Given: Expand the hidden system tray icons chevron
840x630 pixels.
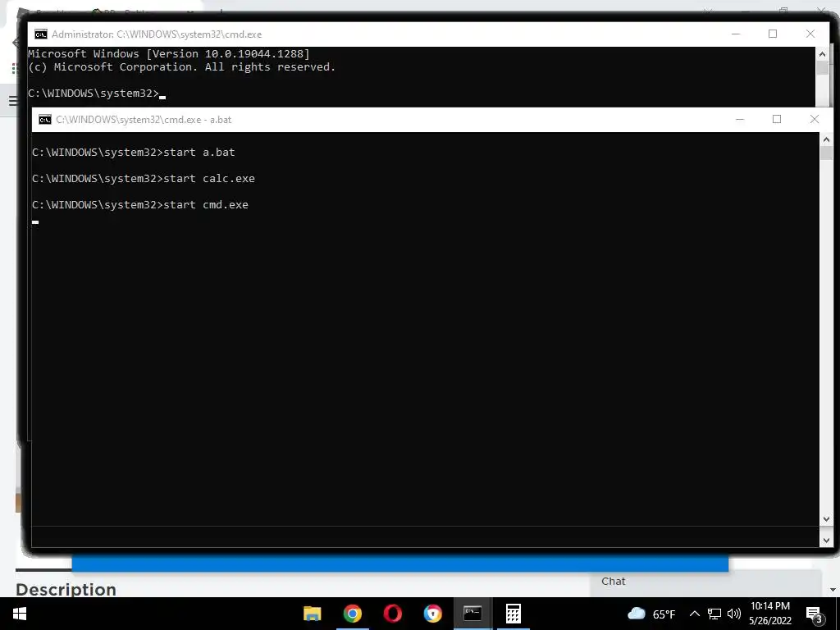Looking at the screenshot, I should pos(694,614).
